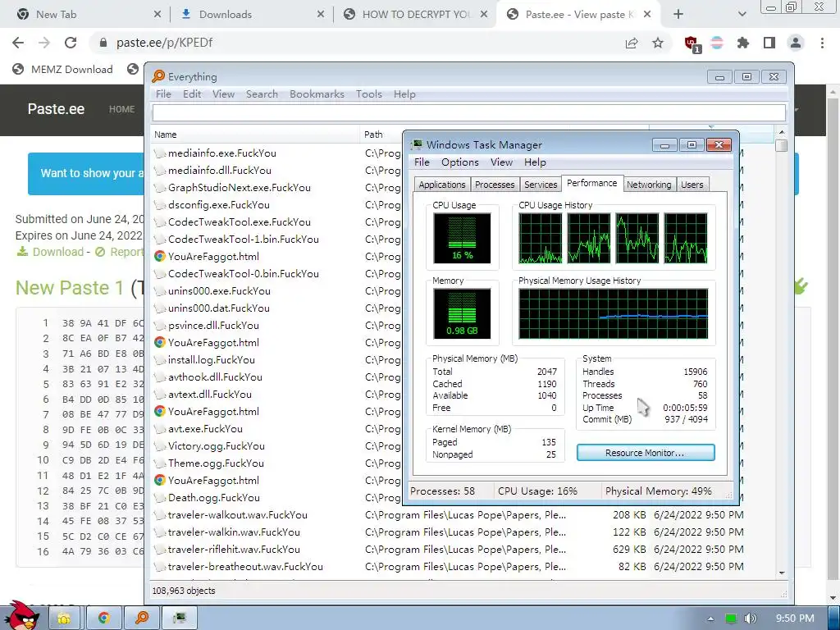The height and width of the screenshot is (630, 840).
Task: Click Everything scrollbar down arrow
Action: [782, 573]
